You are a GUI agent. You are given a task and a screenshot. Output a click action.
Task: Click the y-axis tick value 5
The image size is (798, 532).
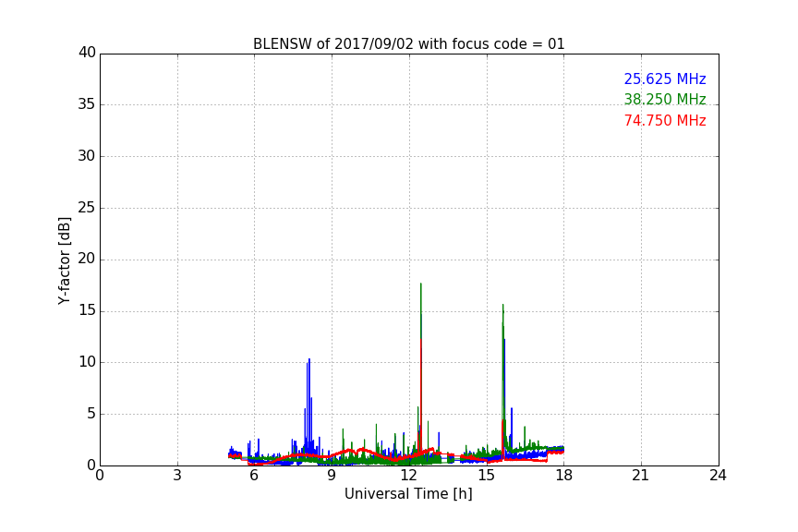click(x=91, y=414)
